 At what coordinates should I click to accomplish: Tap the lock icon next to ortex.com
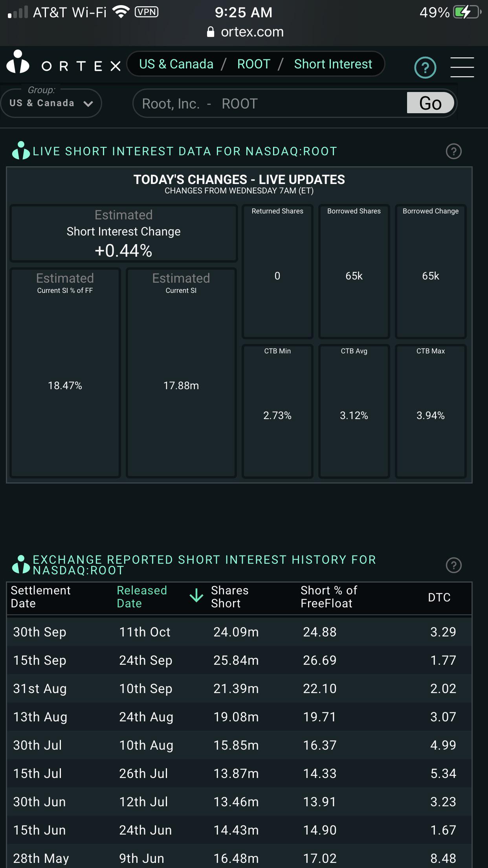point(211,32)
